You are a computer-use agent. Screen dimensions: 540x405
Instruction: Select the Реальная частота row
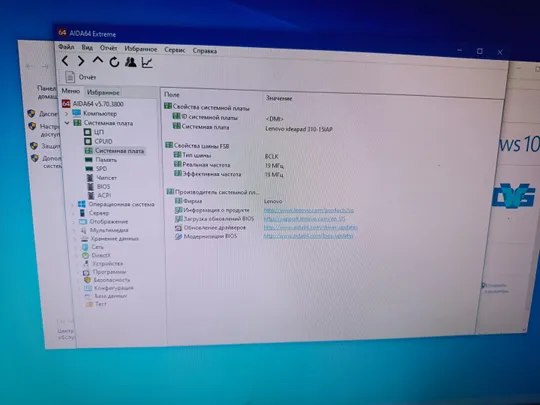(x=202, y=164)
